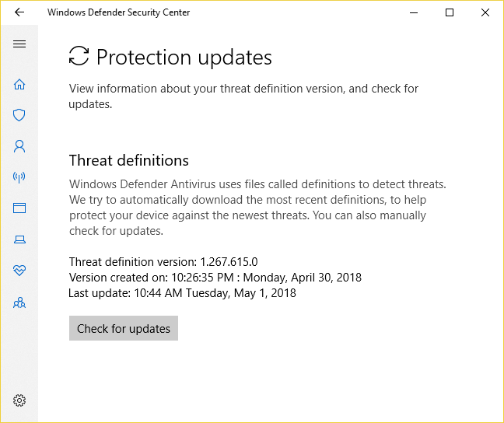
Task: Open Virus & threat protection shield icon
Action: point(19,115)
